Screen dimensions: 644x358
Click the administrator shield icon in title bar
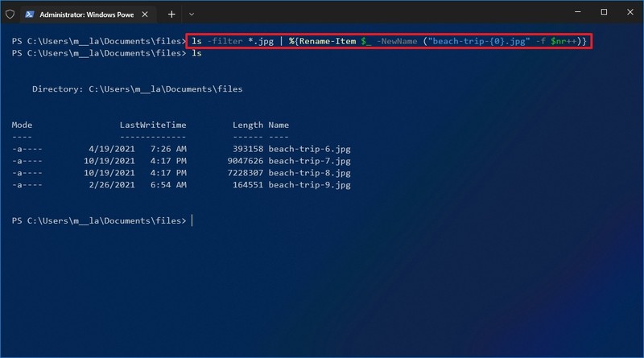coord(10,14)
